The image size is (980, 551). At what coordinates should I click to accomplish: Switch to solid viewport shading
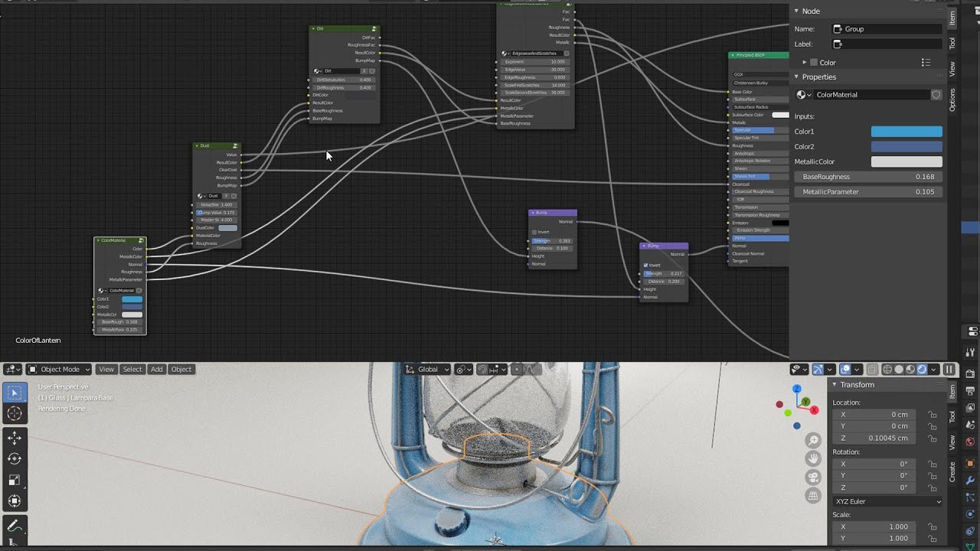(x=899, y=370)
